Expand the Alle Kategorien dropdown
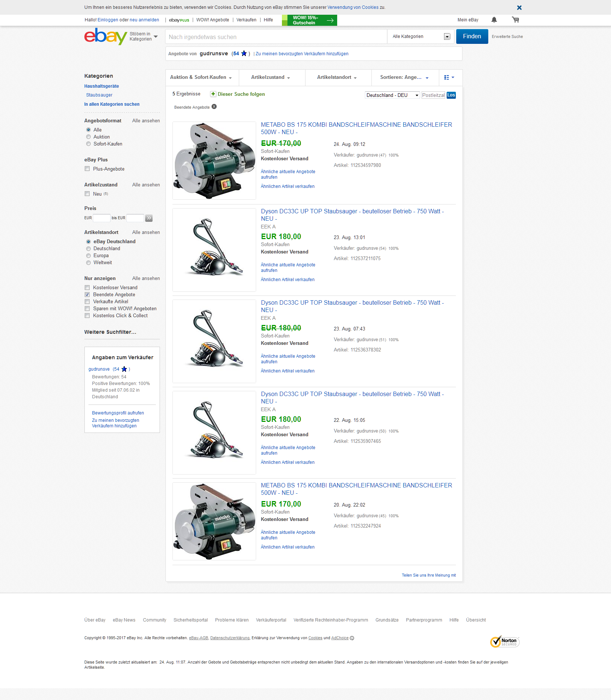The image size is (611, 700). click(420, 36)
